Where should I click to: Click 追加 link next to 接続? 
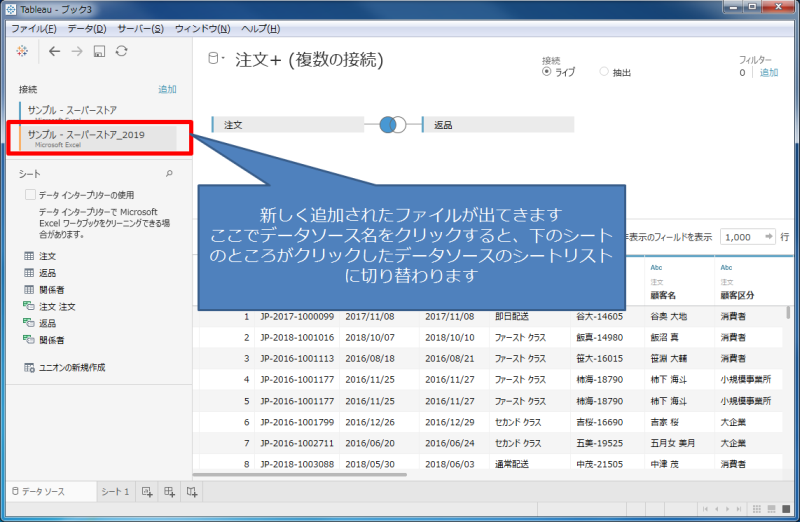(x=167, y=89)
